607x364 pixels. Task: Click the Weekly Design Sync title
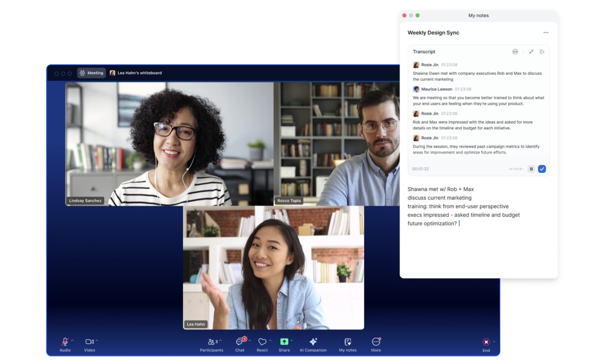coord(433,33)
